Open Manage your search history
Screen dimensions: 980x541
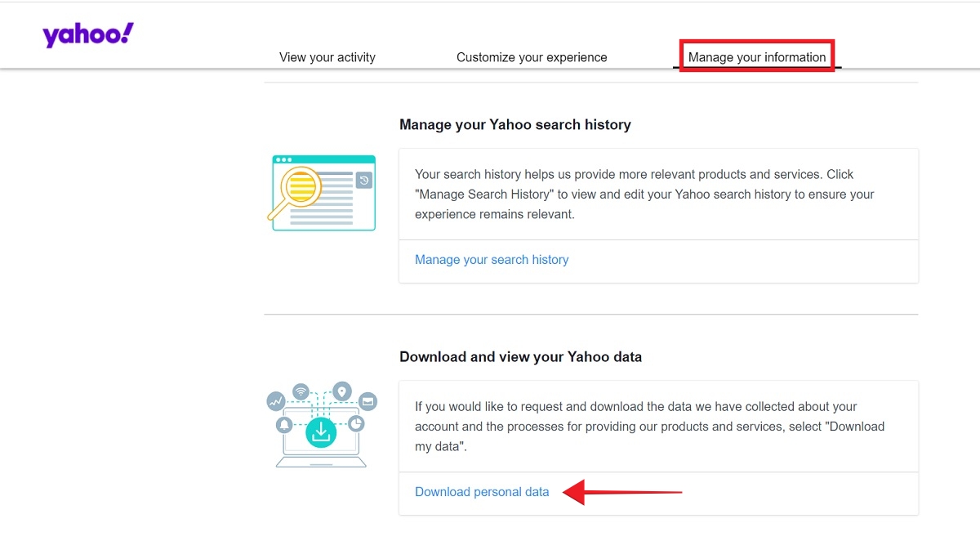(492, 259)
